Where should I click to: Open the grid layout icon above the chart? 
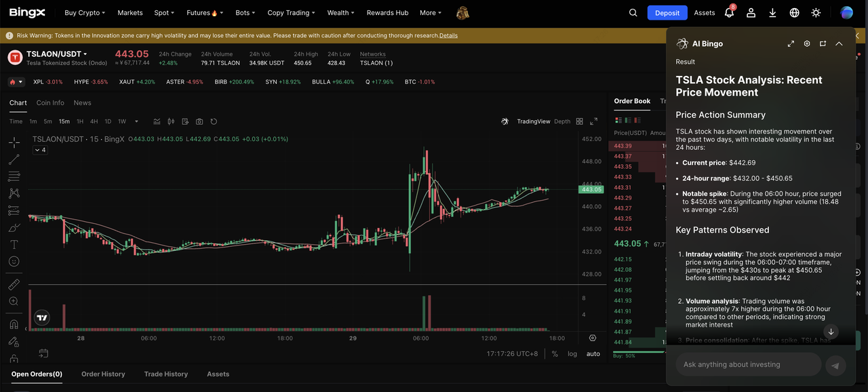click(x=580, y=121)
